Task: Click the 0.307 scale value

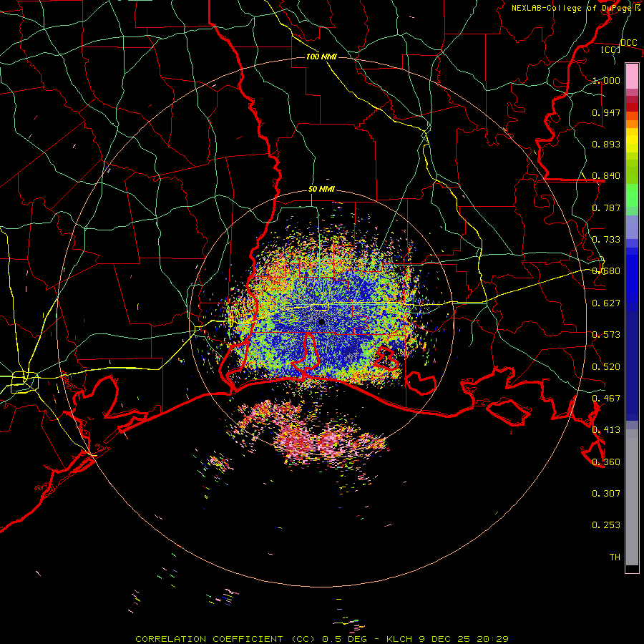Action: tap(606, 494)
